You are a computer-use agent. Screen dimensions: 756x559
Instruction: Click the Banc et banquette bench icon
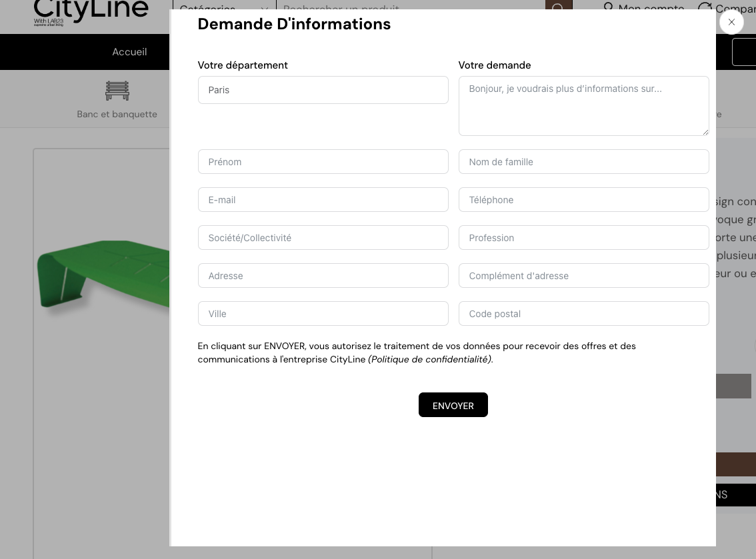tap(117, 91)
